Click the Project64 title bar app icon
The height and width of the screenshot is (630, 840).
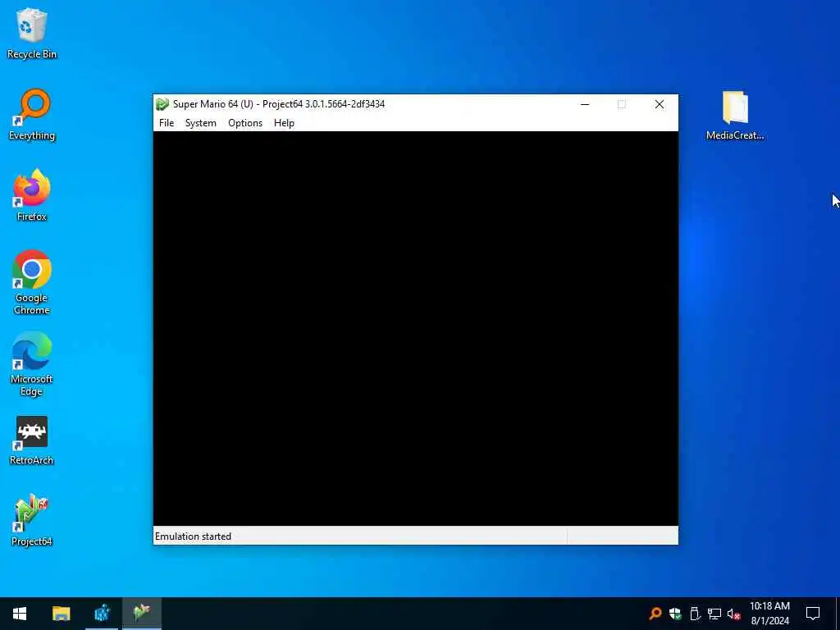pyautogui.click(x=162, y=104)
